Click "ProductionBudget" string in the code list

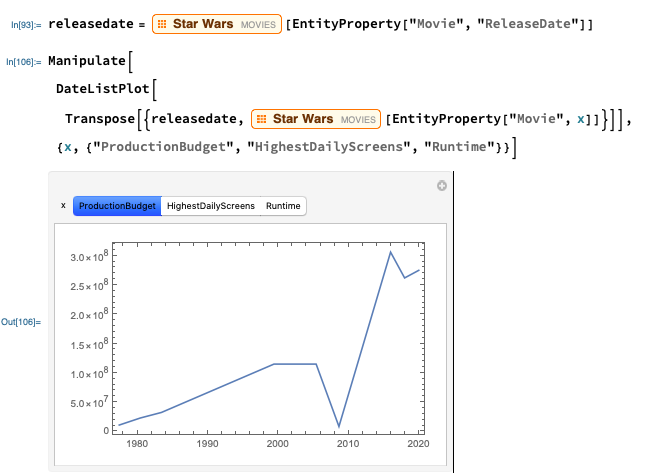[165, 147]
